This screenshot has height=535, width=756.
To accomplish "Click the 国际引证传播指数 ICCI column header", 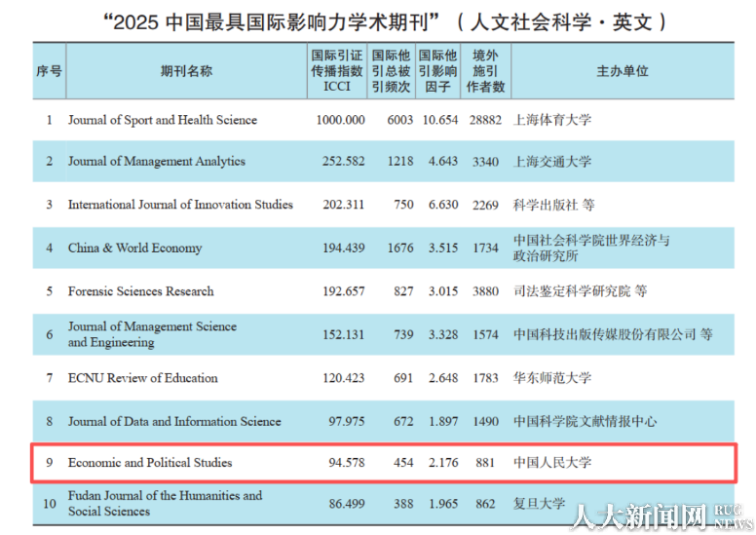I will [x=336, y=71].
